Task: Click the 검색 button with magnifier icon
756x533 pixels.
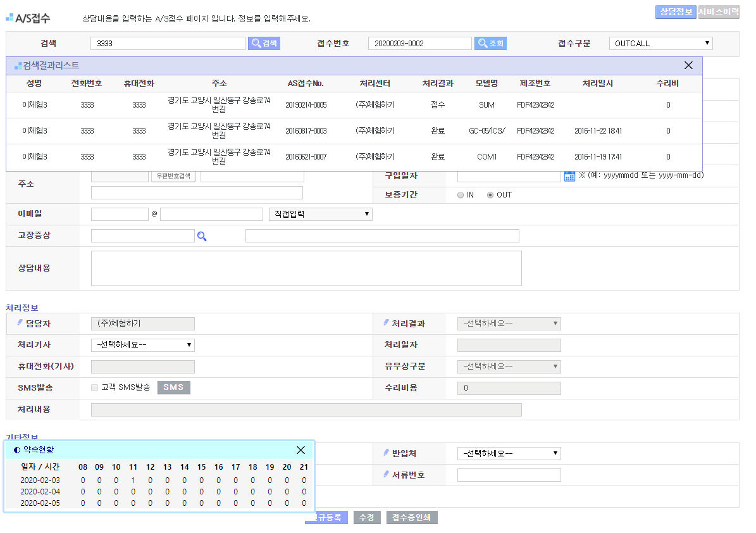Action: pos(264,43)
